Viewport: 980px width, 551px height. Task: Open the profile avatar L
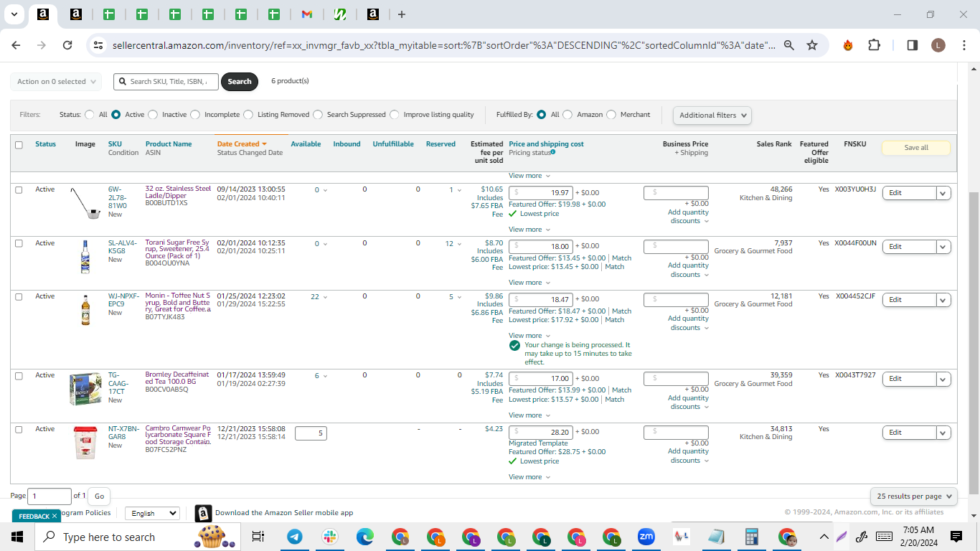938,45
